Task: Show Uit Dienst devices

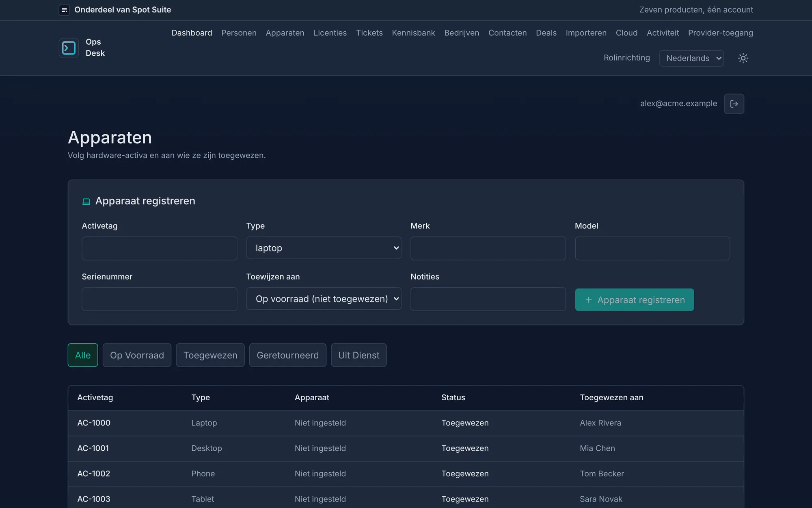Action: [x=358, y=355]
